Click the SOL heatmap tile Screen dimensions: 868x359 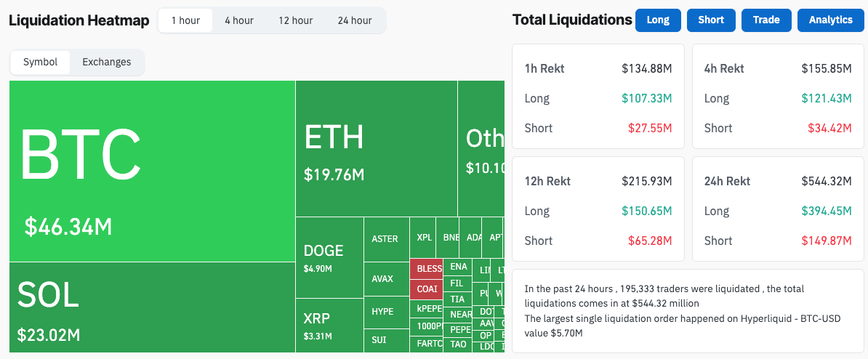[x=152, y=307]
